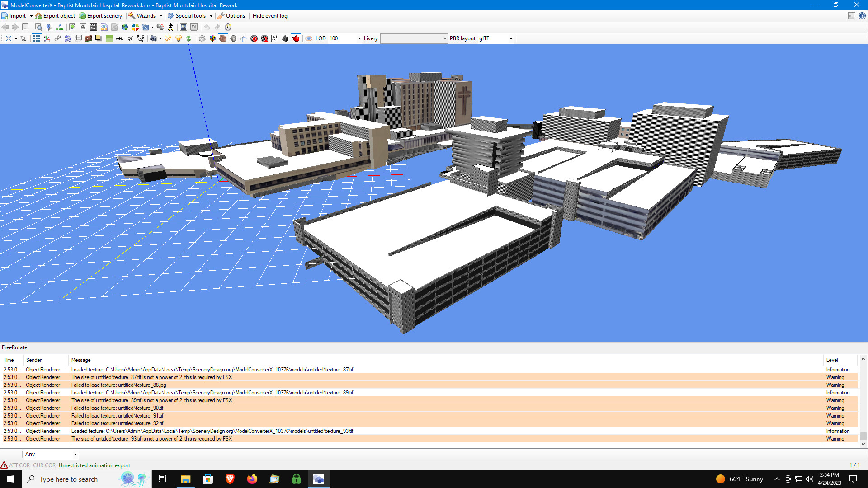
Task: Open the LOD value dropdown
Action: pos(359,38)
